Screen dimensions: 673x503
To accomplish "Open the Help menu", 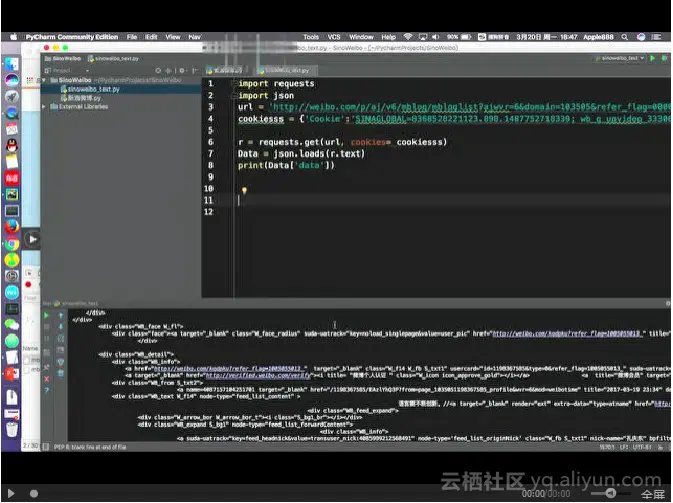I will (x=388, y=37).
